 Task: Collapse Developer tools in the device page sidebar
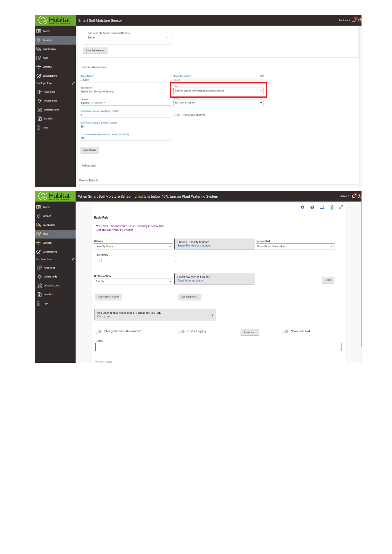click(73, 83)
